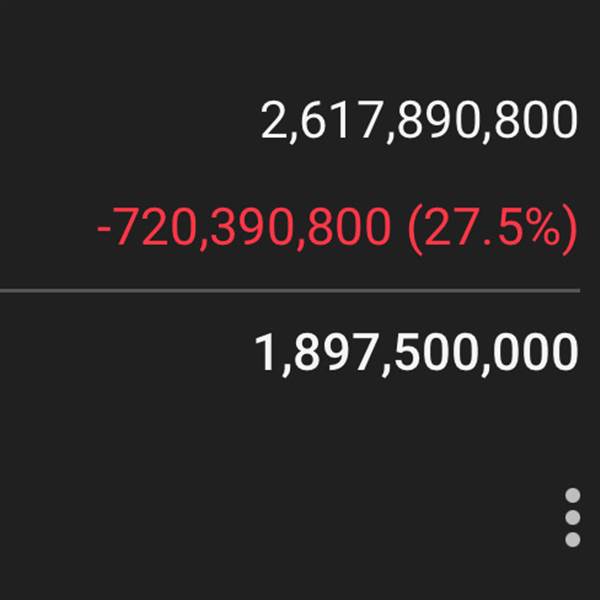The width and height of the screenshot is (600, 600).
Task: Select the 1,897,500,000 total amount
Action: [x=416, y=353]
